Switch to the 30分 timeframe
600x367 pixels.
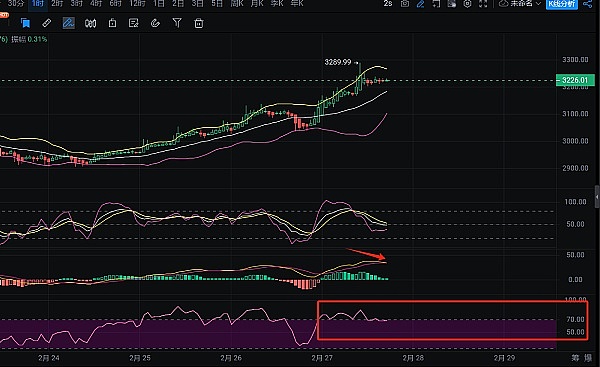click(16, 3)
